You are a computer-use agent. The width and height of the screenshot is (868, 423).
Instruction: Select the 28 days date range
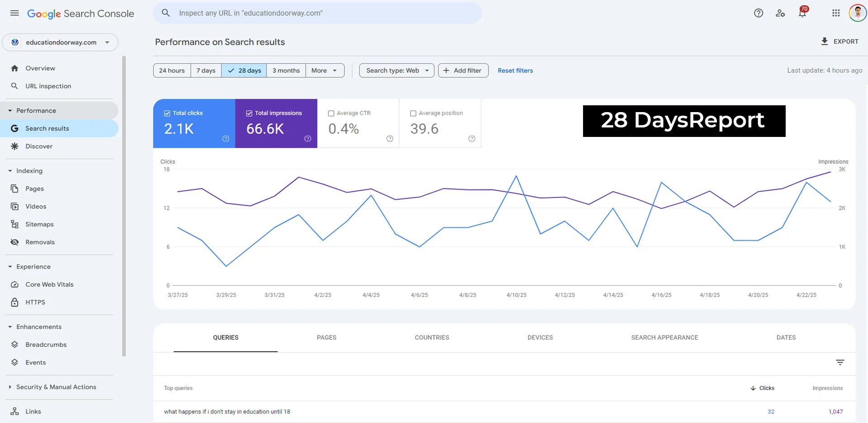pyautogui.click(x=244, y=70)
